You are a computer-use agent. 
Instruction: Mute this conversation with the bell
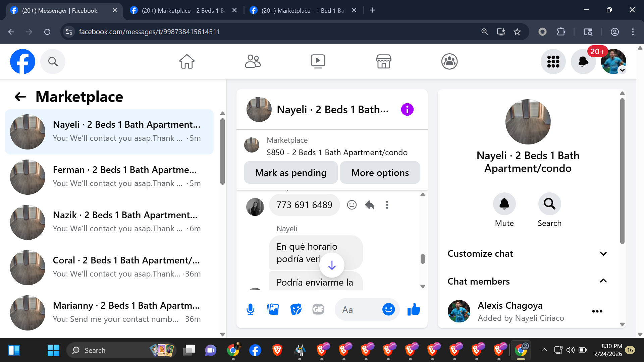click(504, 204)
